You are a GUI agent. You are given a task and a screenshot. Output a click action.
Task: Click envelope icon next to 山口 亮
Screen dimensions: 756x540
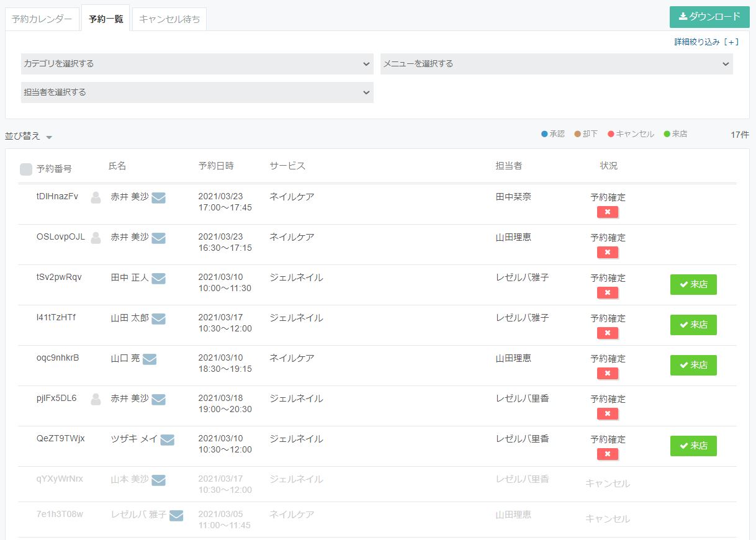pyautogui.click(x=150, y=359)
